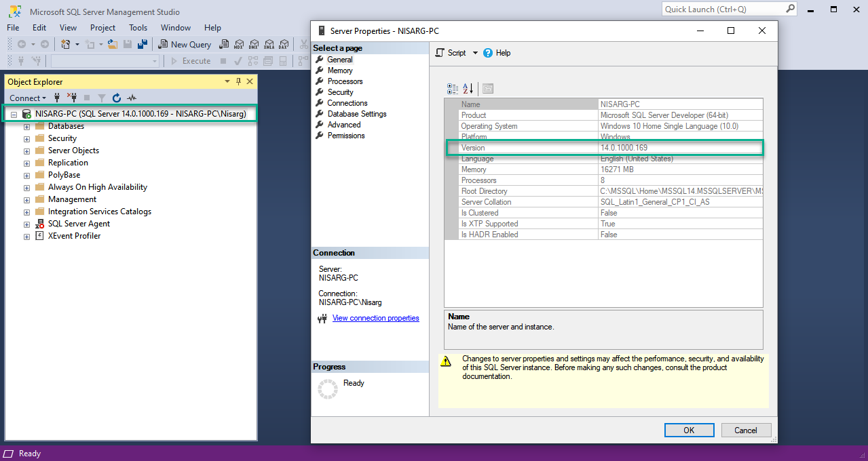Sort properties alphabetically in Server Properties
Viewport: 868px width, 461px height.
pyautogui.click(x=468, y=89)
